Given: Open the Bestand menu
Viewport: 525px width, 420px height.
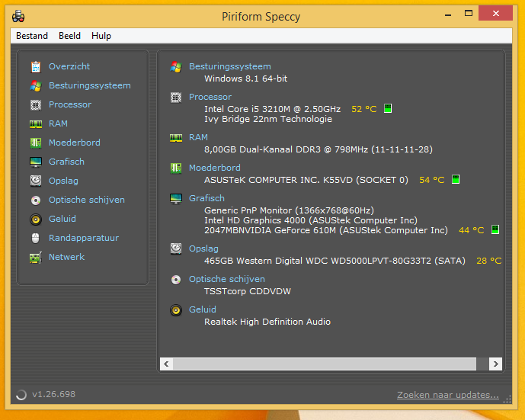Looking at the screenshot, I should 32,36.
